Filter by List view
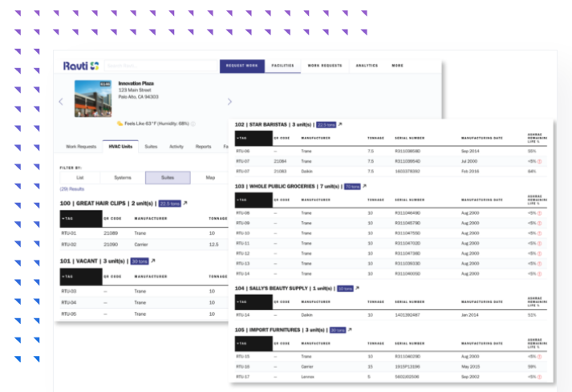 coord(80,178)
